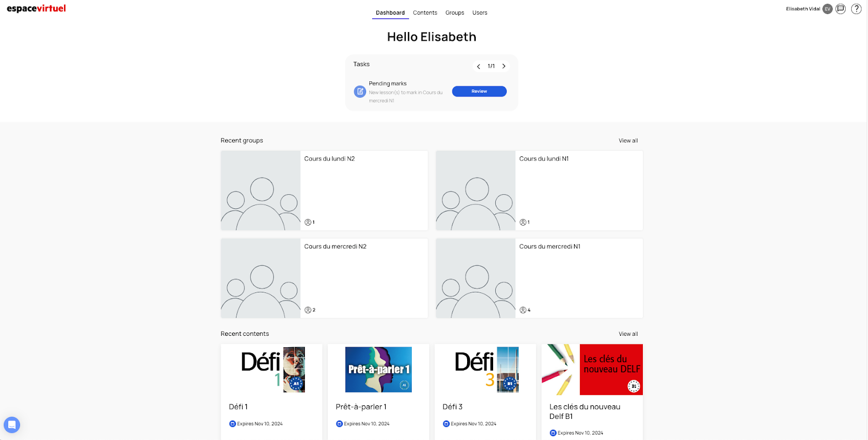View all recent contents
The height and width of the screenshot is (440, 868).
click(x=628, y=334)
